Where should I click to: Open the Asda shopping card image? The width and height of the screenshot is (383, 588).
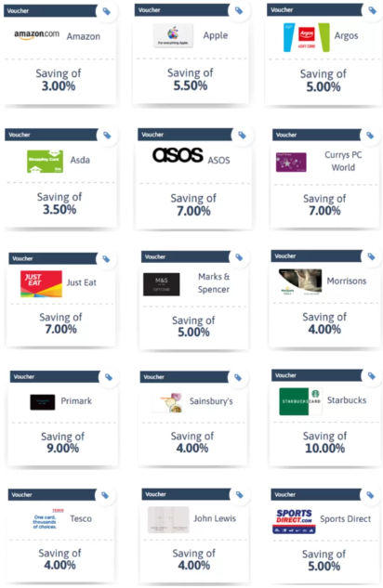click(45, 162)
